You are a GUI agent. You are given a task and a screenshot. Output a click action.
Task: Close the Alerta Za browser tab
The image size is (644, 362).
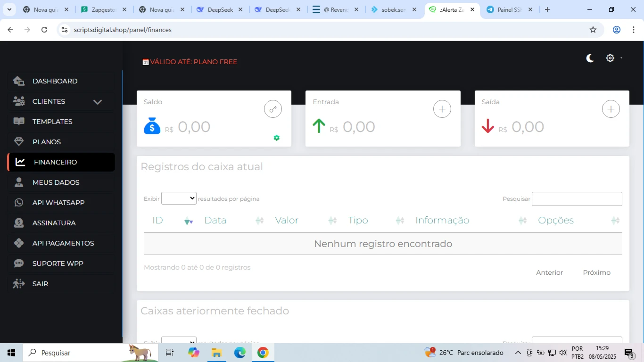pos(472,9)
